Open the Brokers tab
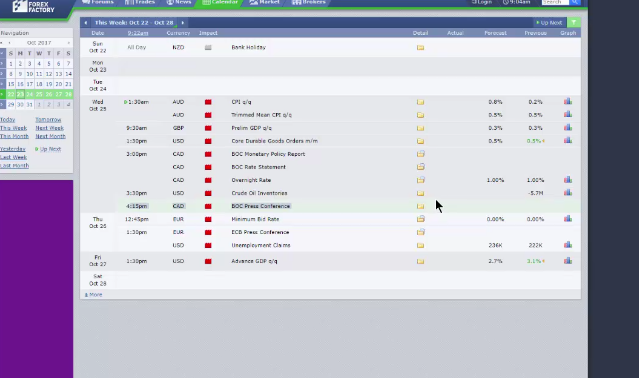 click(309, 2)
